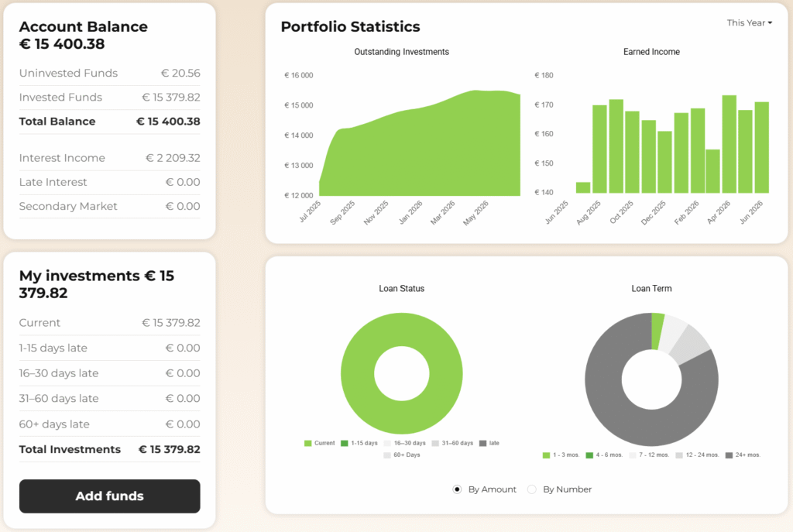Toggle the 12 - 24 mos. legend entry
The image size is (793, 532).
point(697,455)
